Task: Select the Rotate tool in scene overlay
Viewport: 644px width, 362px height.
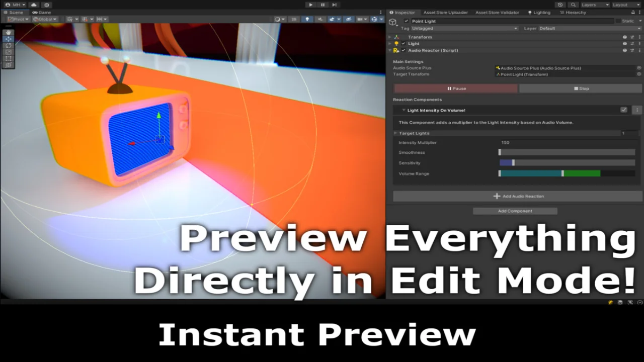Action: click(8, 45)
